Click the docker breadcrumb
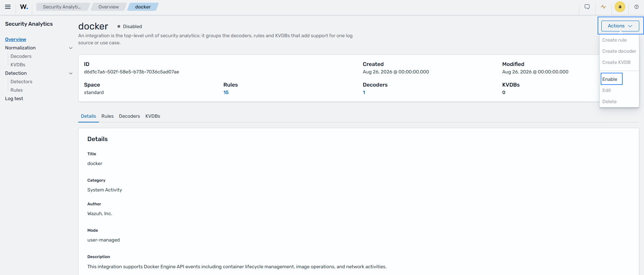The width and height of the screenshot is (644, 275). 143,7
